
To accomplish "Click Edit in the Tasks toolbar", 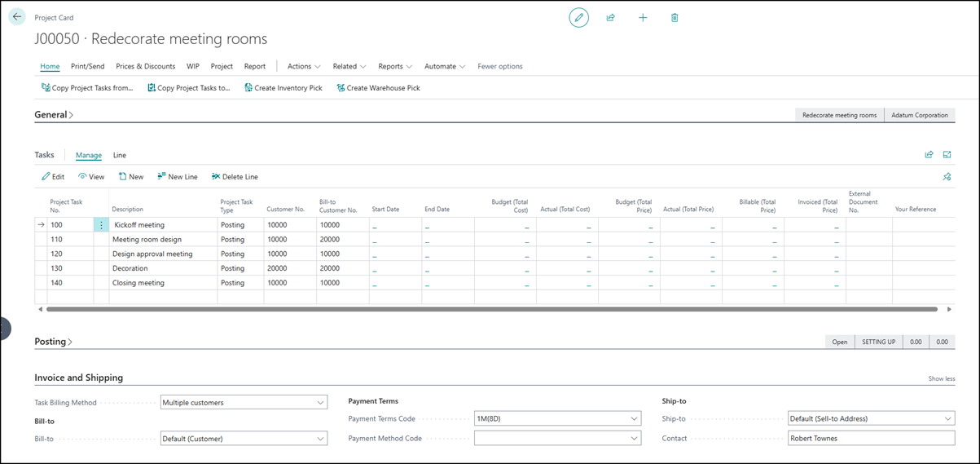I will tap(53, 176).
